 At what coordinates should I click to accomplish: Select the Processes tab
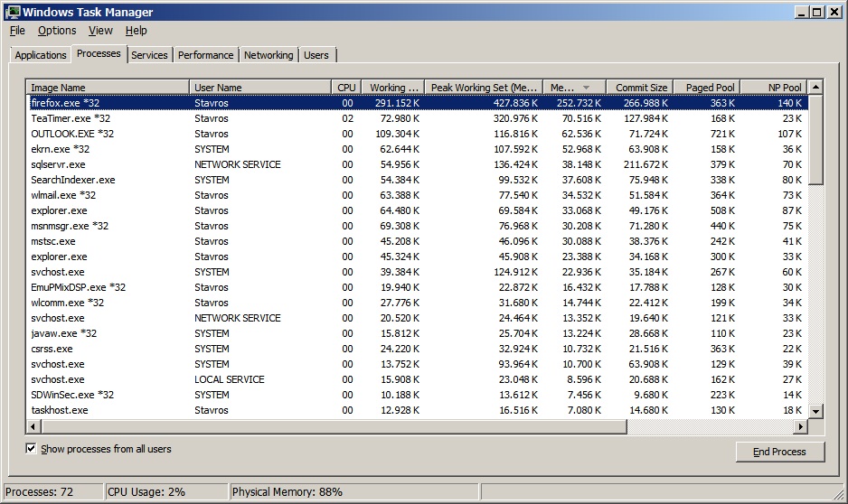coord(99,53)
